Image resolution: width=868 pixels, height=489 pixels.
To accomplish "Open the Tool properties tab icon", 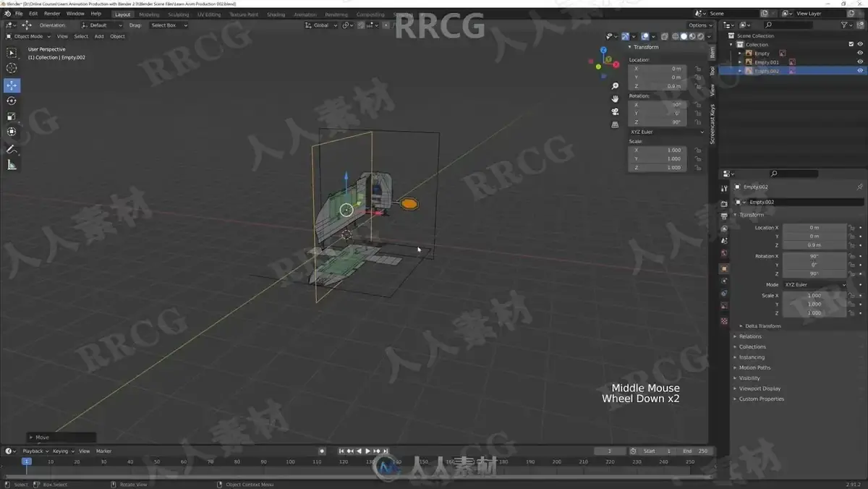I will point(724,189).
